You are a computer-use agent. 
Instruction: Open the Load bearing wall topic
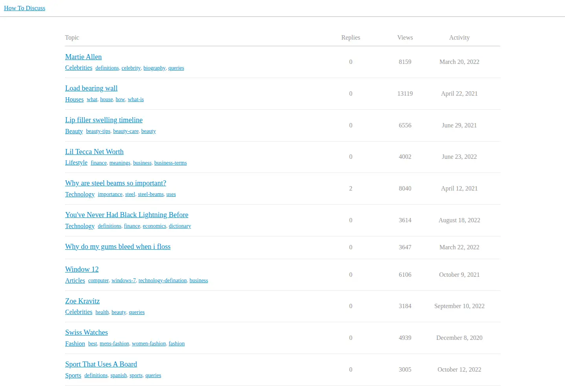pyautogui.click(x=91, y=88)
